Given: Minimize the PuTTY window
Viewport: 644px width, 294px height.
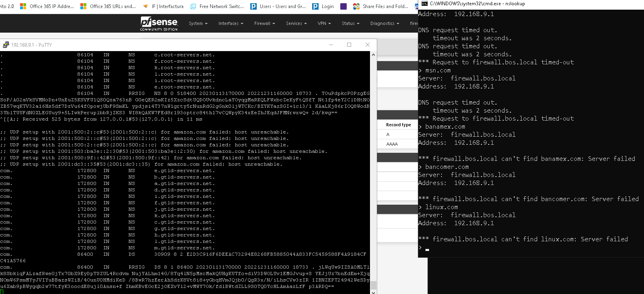Looking at the screenshot, I should (331, 45).
